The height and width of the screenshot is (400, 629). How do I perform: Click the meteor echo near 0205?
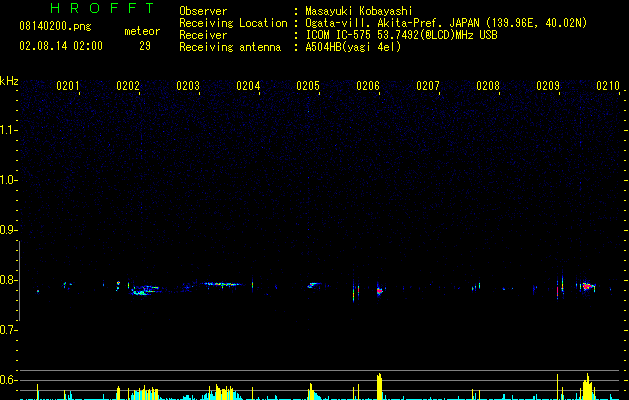(x=314, y=286)
